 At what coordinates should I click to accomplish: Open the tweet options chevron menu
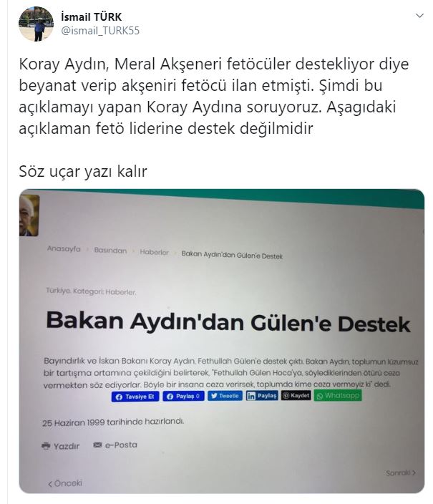(419, 16)
